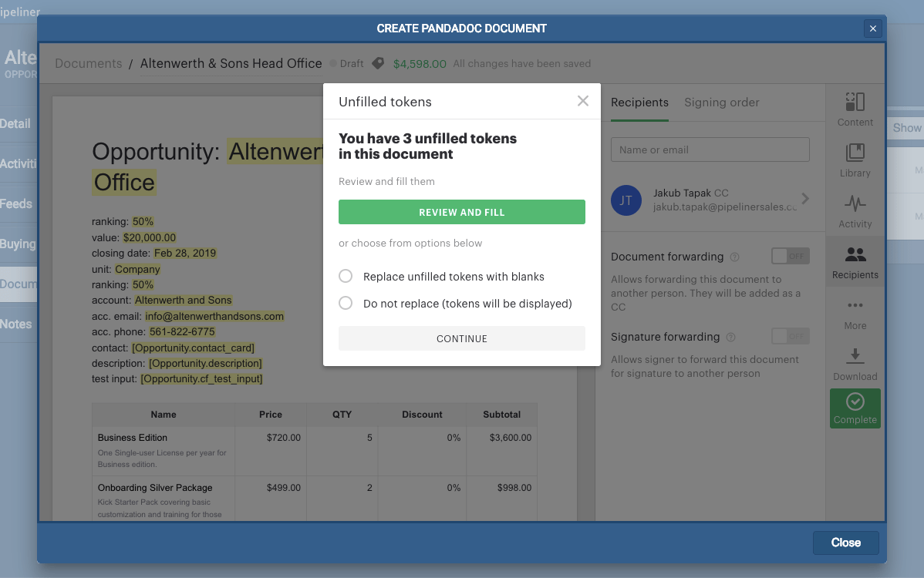Select the Download icon
This screenshot has height=578, width=924.
click(855, 364)
